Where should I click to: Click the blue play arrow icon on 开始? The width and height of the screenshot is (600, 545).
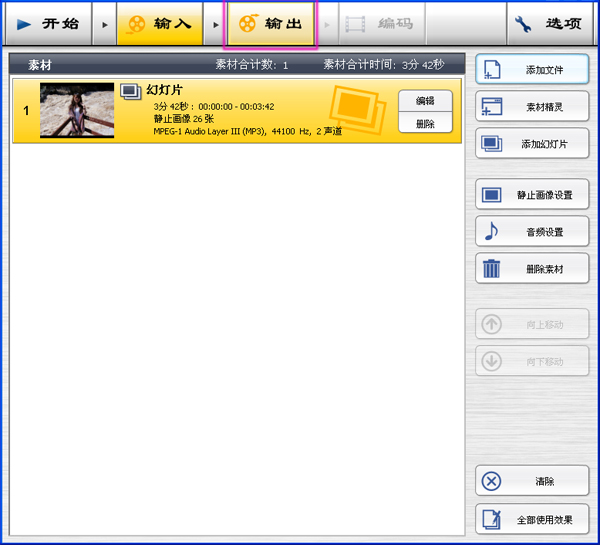(24, 24)
